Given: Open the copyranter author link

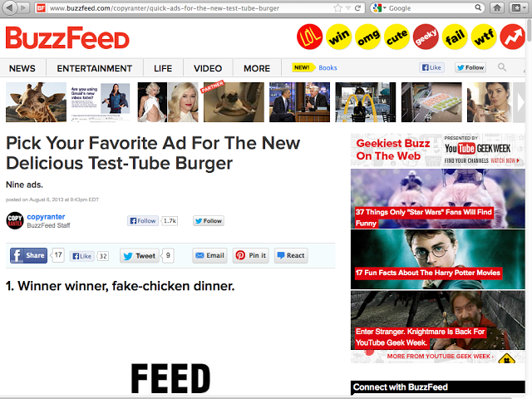Looking at the screenshot, I should [x=46, y=216].
